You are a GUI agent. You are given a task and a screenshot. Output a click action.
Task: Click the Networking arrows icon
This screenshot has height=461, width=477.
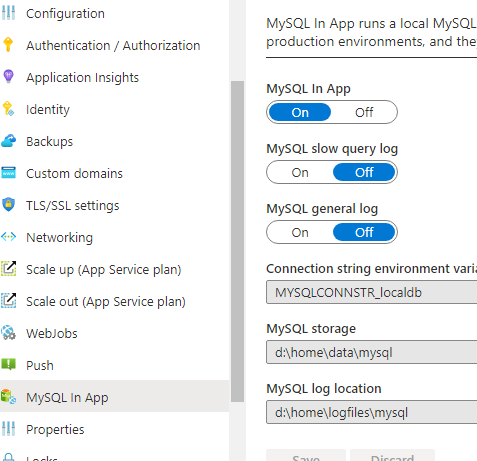[8, 237]
